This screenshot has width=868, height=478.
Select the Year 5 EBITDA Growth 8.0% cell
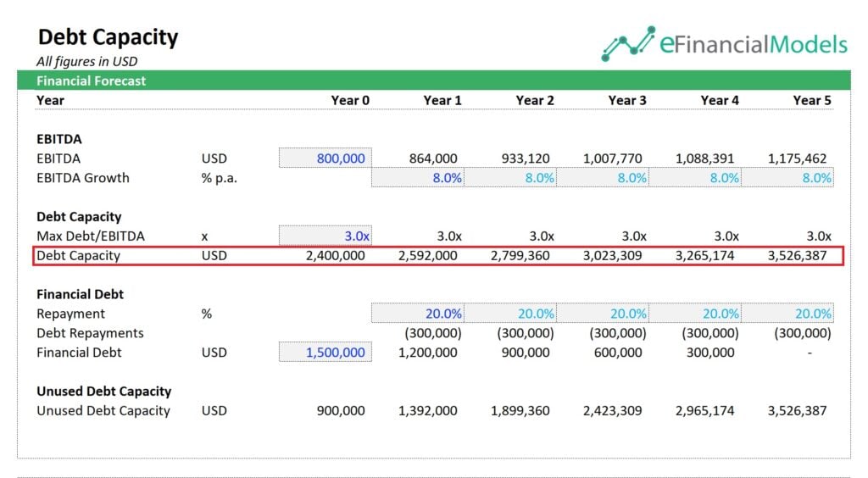click(x=787, y=178)
